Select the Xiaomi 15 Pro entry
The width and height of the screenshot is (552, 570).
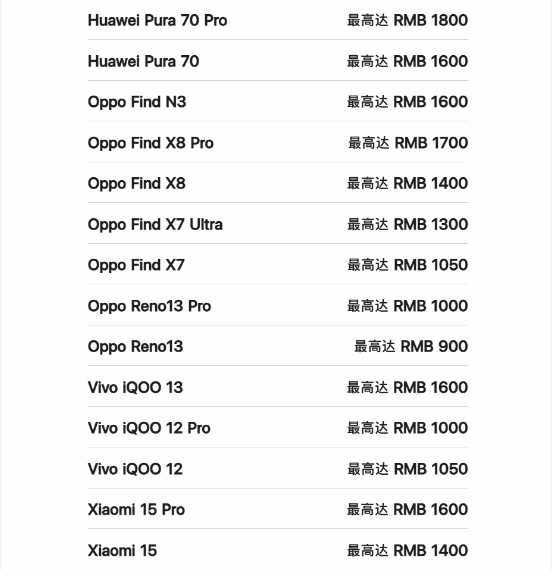(277, 509)
